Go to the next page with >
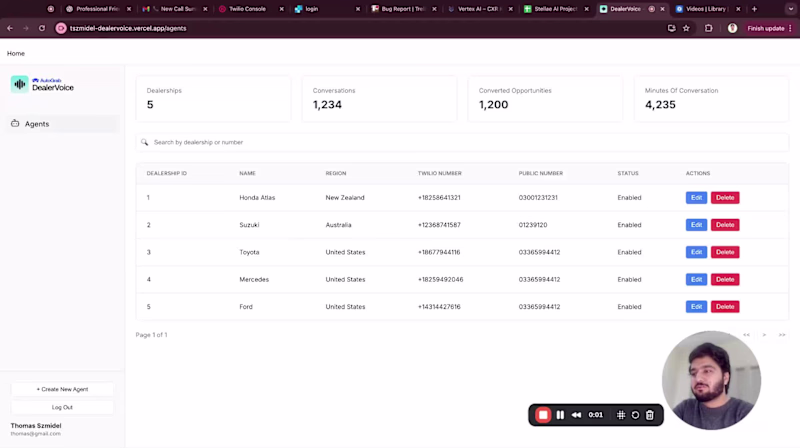This screenshot has height=448, width=800. pyautogui.click(x=764, y=335)
